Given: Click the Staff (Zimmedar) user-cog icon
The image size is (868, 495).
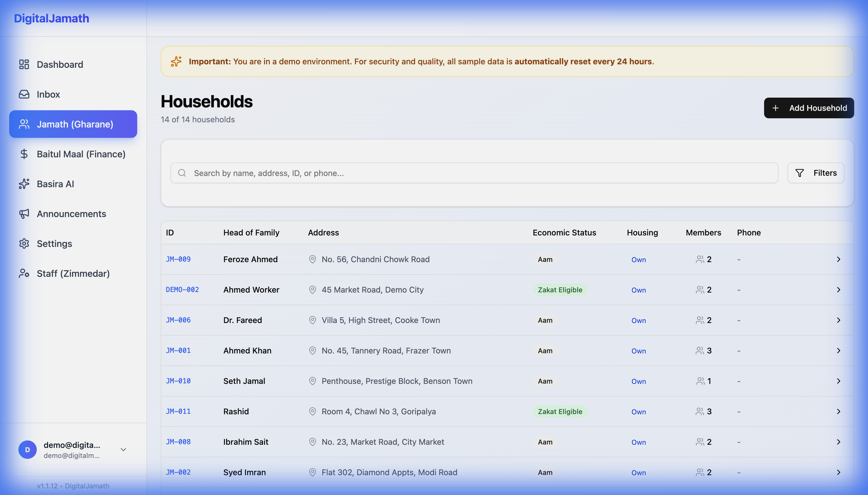Looking at the screenshot, I should pyautogui.click(x=24, y=273).
